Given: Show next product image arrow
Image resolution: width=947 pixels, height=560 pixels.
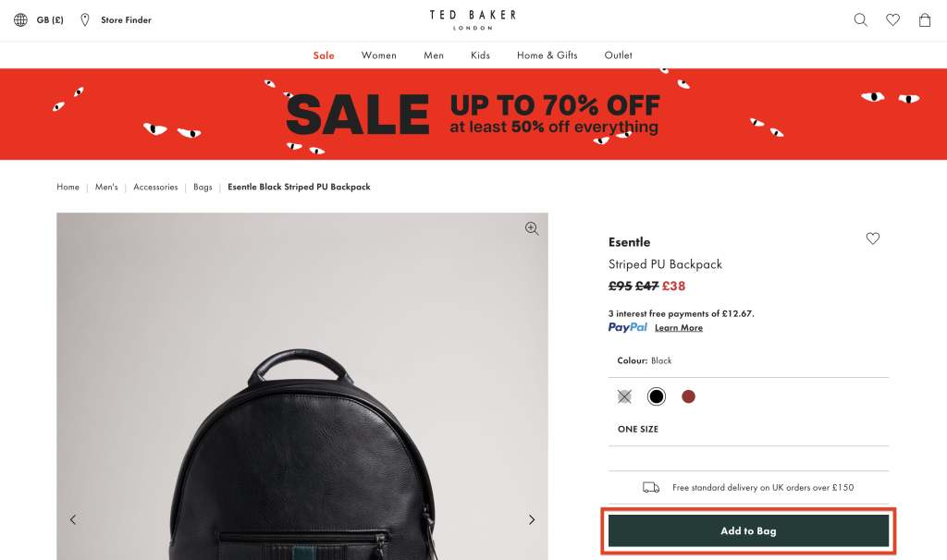Looking at the screenshot, I should click(x=532, y=519).
